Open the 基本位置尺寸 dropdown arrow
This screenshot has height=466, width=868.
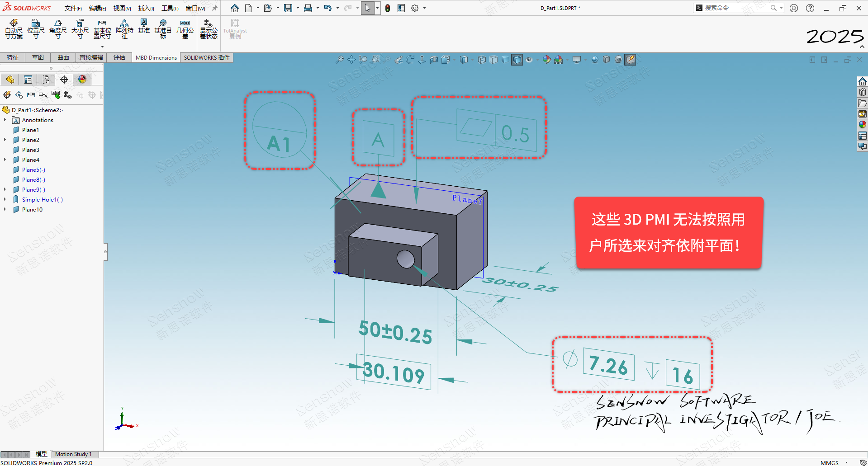click(x=102, y=47)
